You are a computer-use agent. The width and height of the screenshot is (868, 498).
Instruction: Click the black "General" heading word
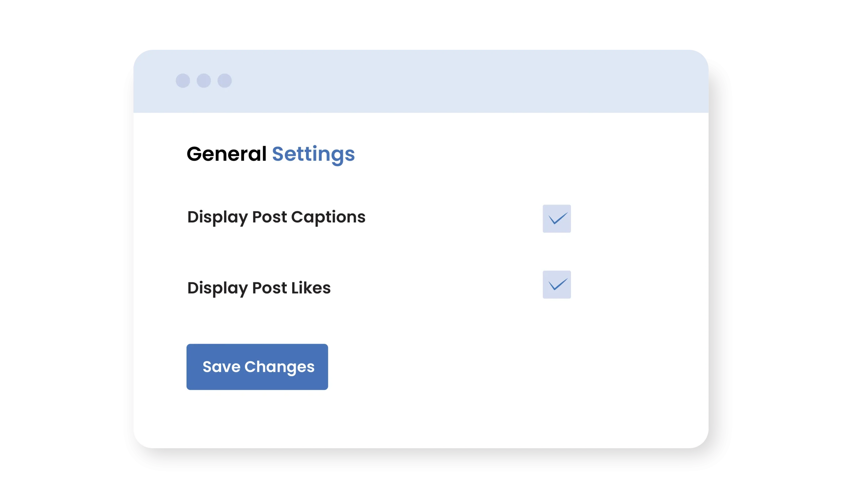(226, 154)
